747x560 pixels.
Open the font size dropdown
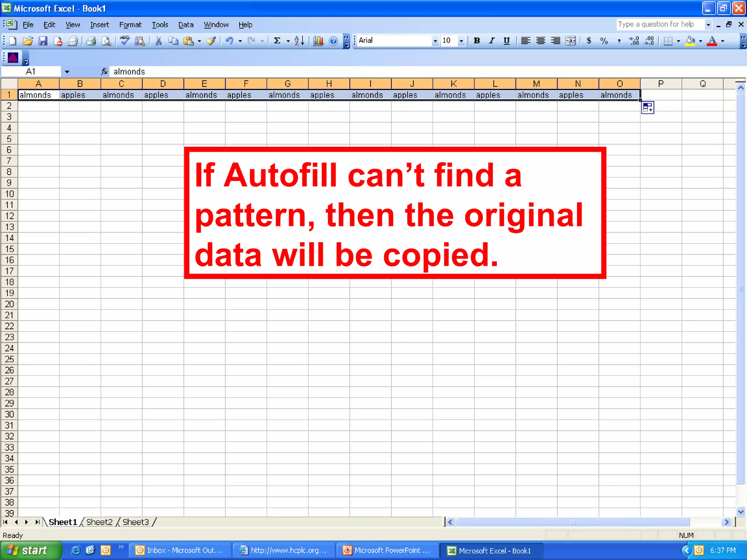click(461, 41)
